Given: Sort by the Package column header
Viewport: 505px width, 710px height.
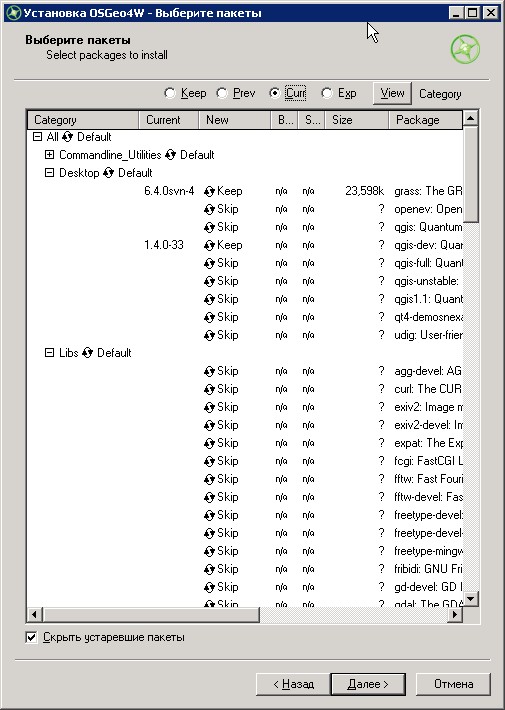Looking at the screenshot, I should pos(425,120).
